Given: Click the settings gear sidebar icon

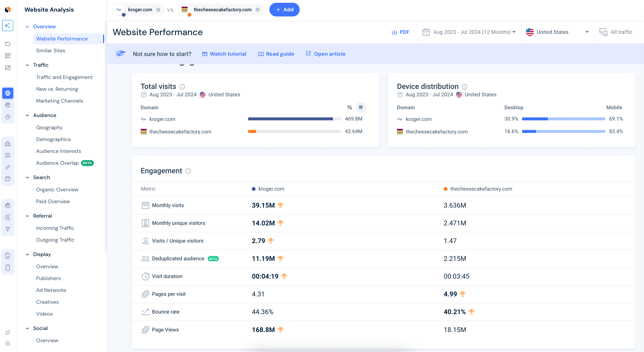Looking at the screenshot, I should pyautogui.click(x=8, y=343).
